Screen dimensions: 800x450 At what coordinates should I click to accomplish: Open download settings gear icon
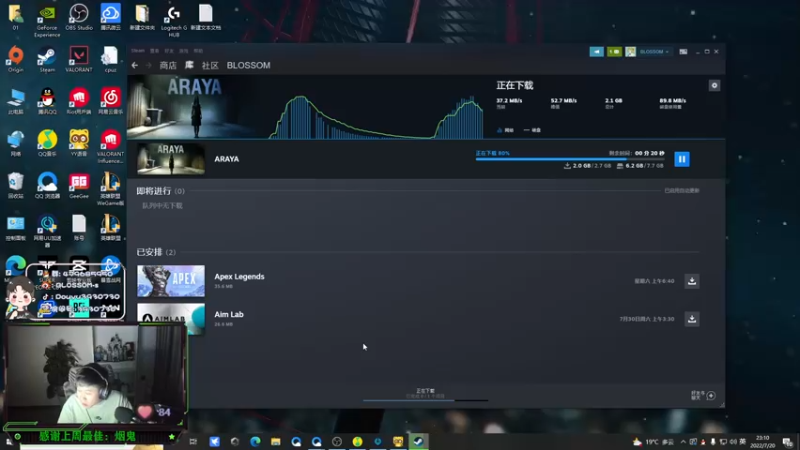[x=714, y=86]
